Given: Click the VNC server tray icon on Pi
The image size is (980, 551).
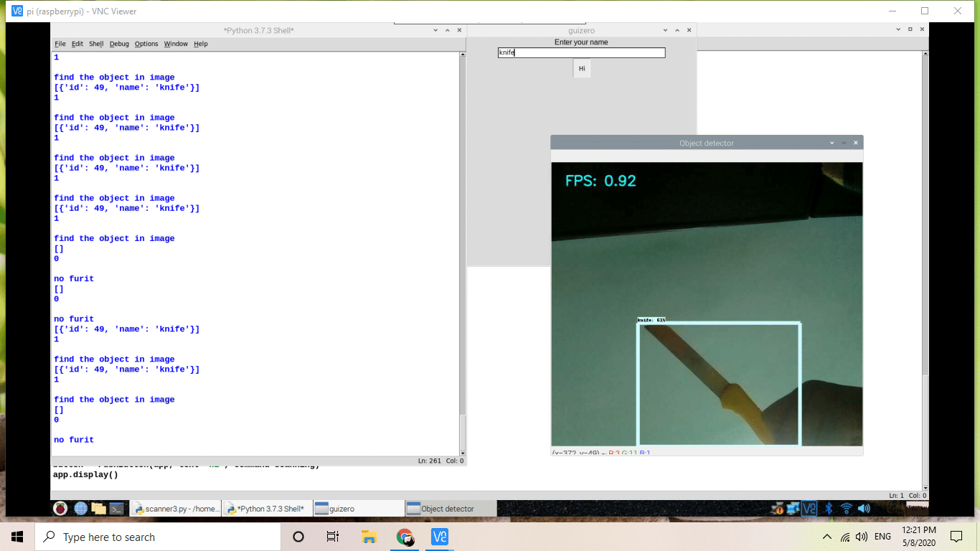Looking at the screenshot, I should (x=810, y=509).
